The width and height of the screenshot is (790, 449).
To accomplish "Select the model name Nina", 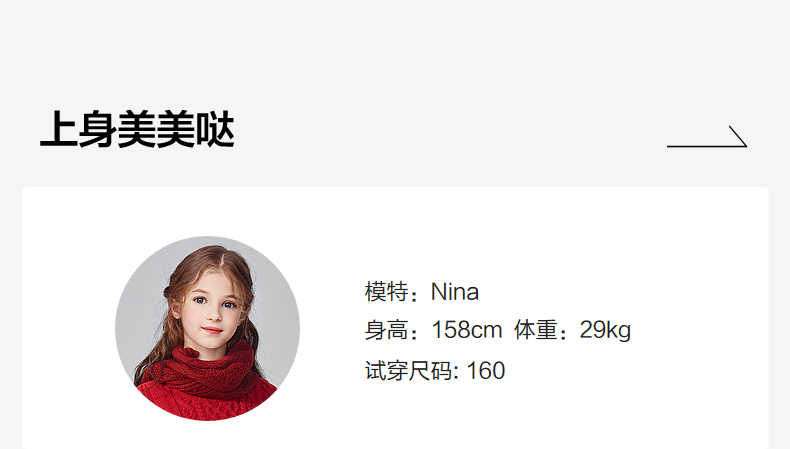I will [x=454, y=292].
